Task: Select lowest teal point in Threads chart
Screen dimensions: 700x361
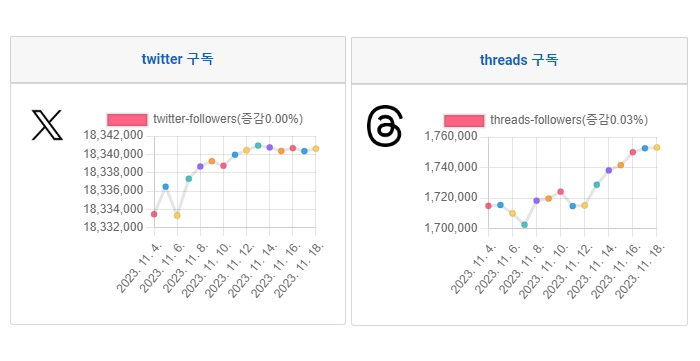Action: click(x=525, y=224)
